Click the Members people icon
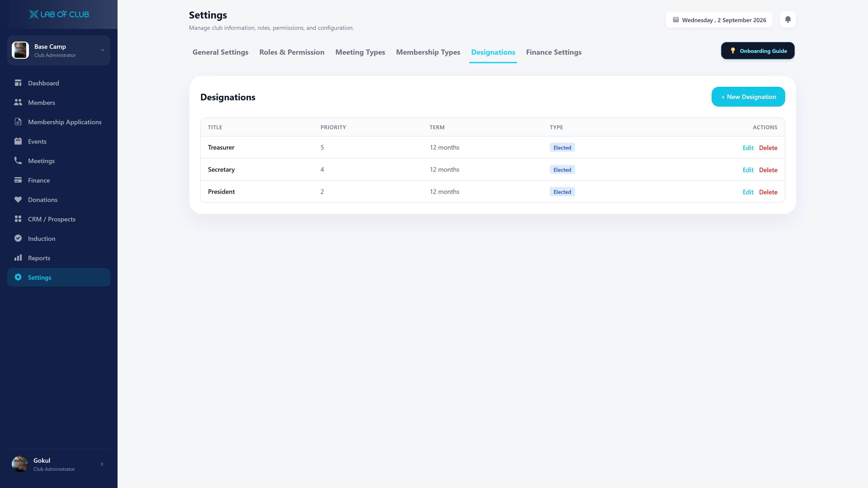The width and height of the screenshot is (868, 488). (x=18, y=102)
